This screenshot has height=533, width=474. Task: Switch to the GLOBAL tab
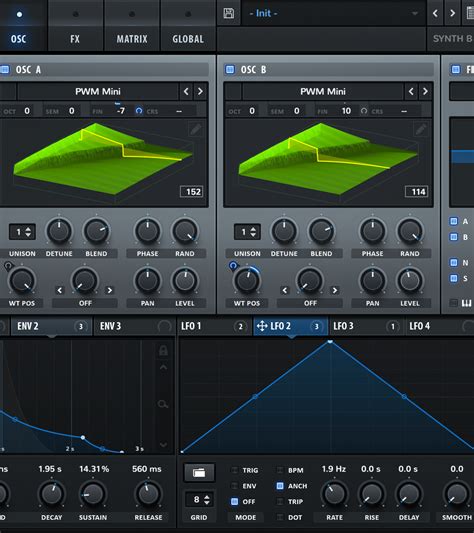188,39
